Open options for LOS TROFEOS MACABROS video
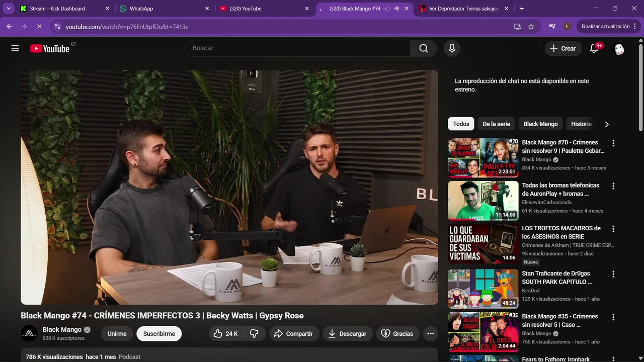 (613, 229)
